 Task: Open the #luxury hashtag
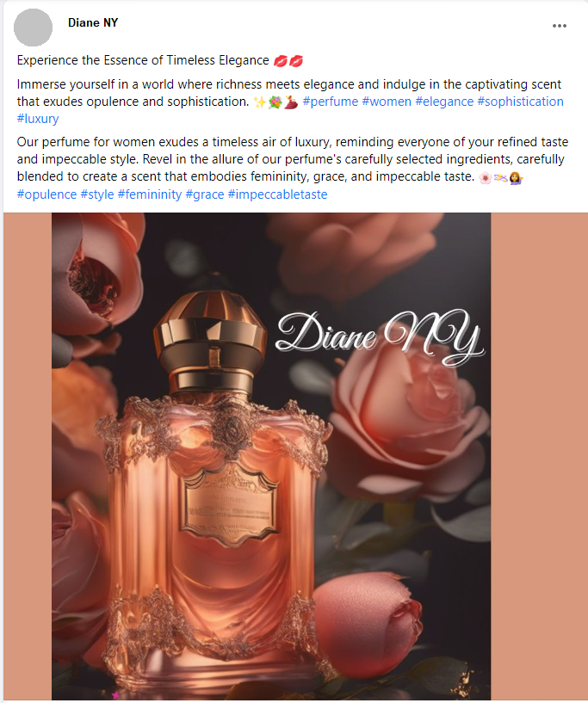(x=38, y=119)
